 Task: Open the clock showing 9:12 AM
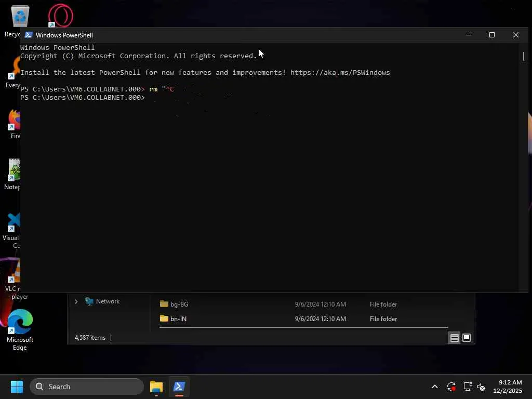(x=508, y=387)
